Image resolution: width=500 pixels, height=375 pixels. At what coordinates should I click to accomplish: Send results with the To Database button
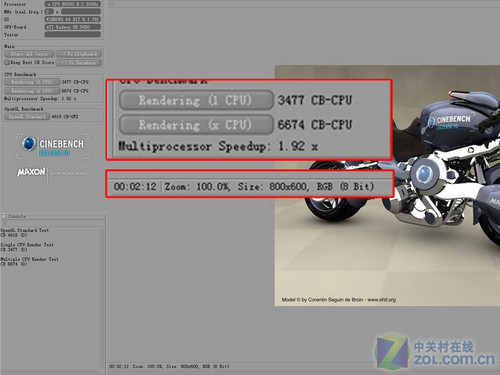point(79,63)
